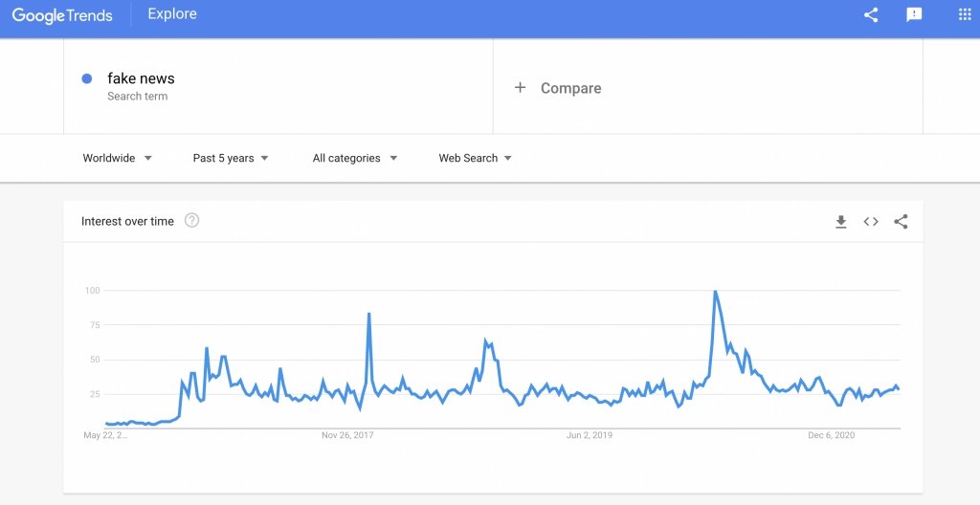The height and width of the screenshot is (505, 980).
Task: Open the help icon beside Interest over time
Action: (x=191, y=220)
